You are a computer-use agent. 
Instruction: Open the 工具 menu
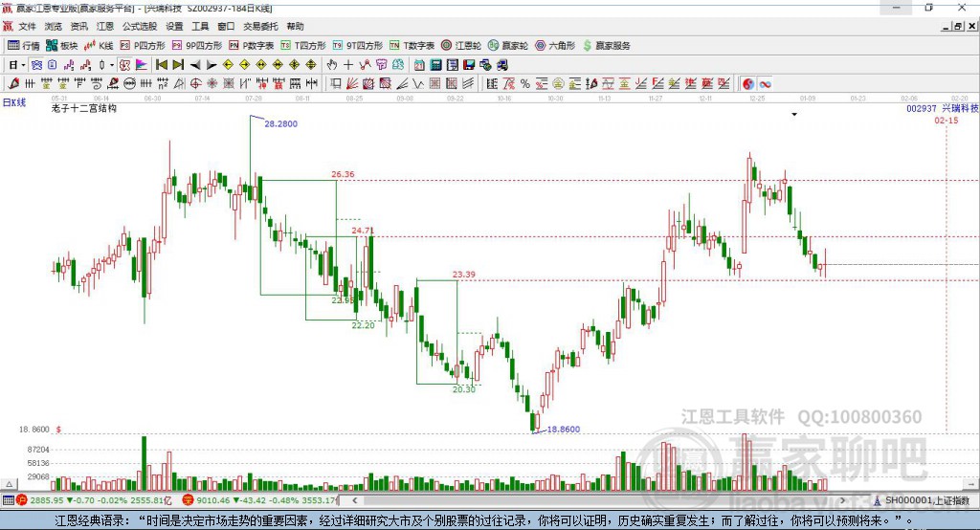(200, 26)
